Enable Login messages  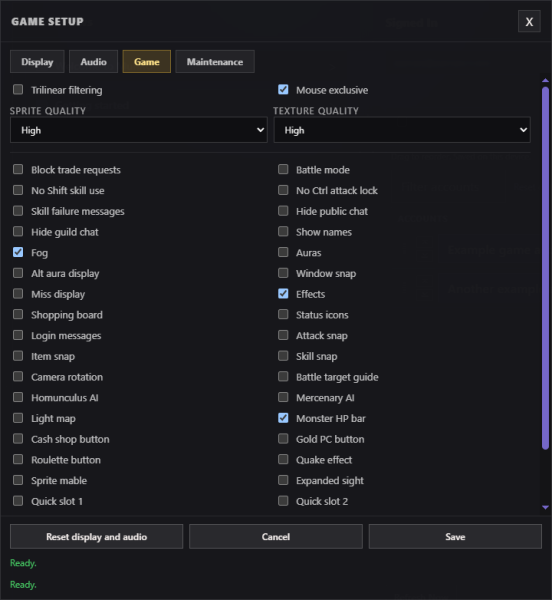18,335
